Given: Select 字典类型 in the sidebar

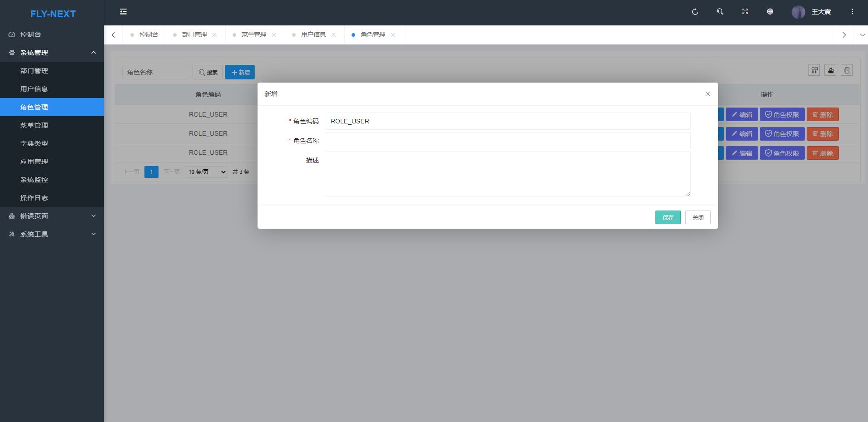Looking at the screenshot, I should pos(34,143).
